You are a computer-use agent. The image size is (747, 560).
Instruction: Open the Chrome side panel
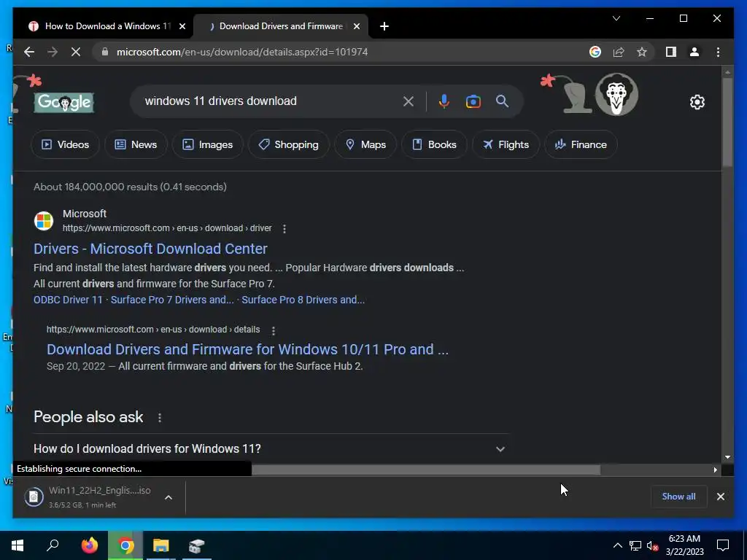[671, 52]
